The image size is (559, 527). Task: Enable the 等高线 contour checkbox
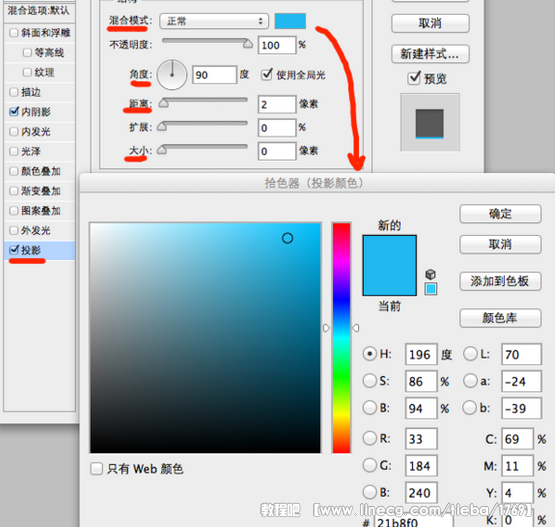pos(27,53)
